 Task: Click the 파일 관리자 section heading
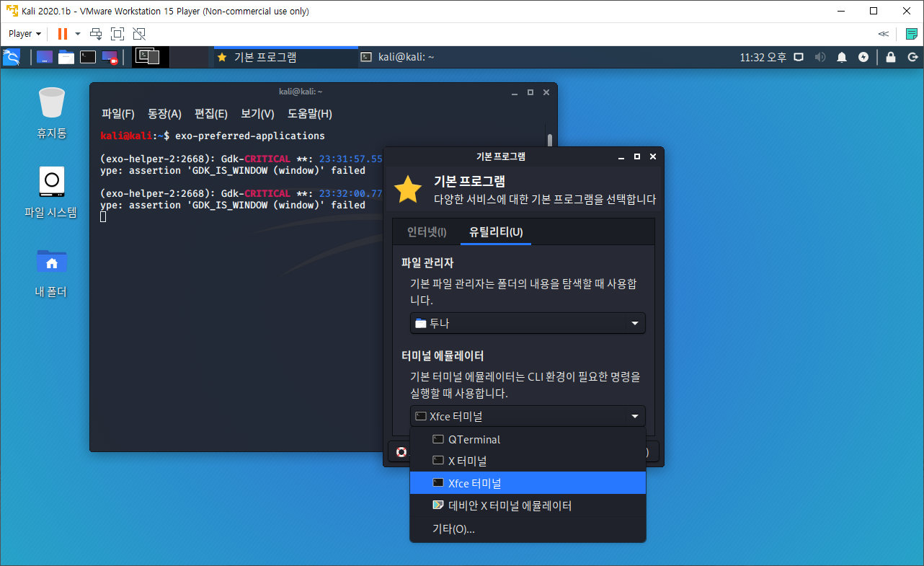pyautogui.click(x=427, y=262)
